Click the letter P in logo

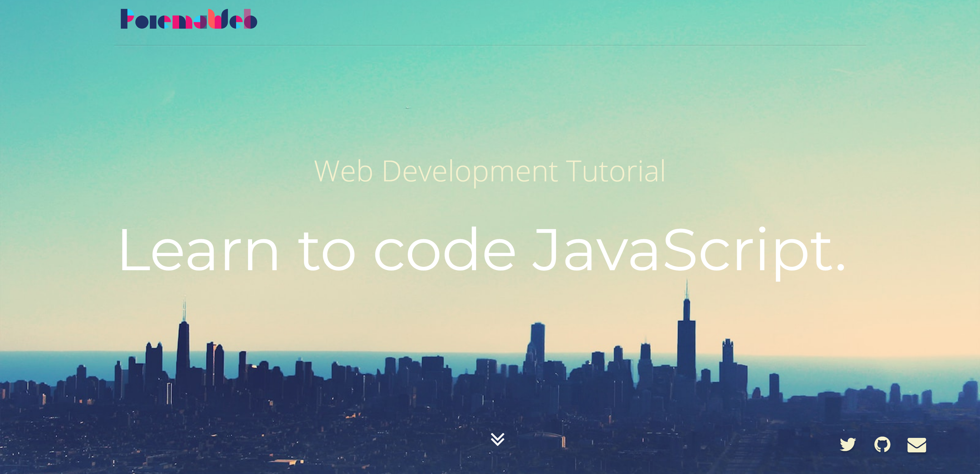[x=127, y=19]
